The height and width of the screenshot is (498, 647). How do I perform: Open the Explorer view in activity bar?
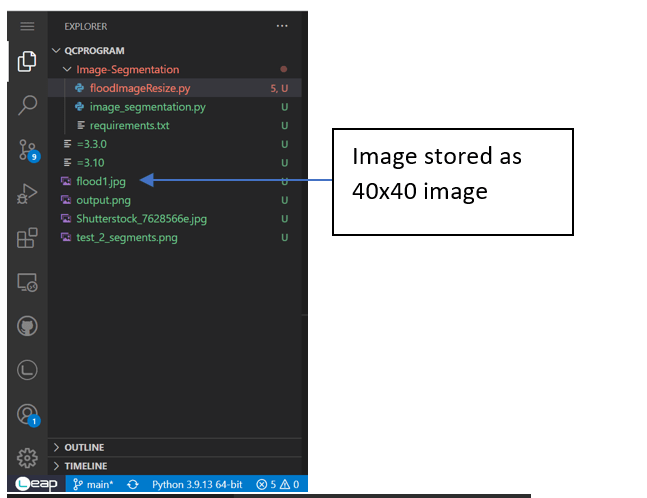click(x=27, y=62)
